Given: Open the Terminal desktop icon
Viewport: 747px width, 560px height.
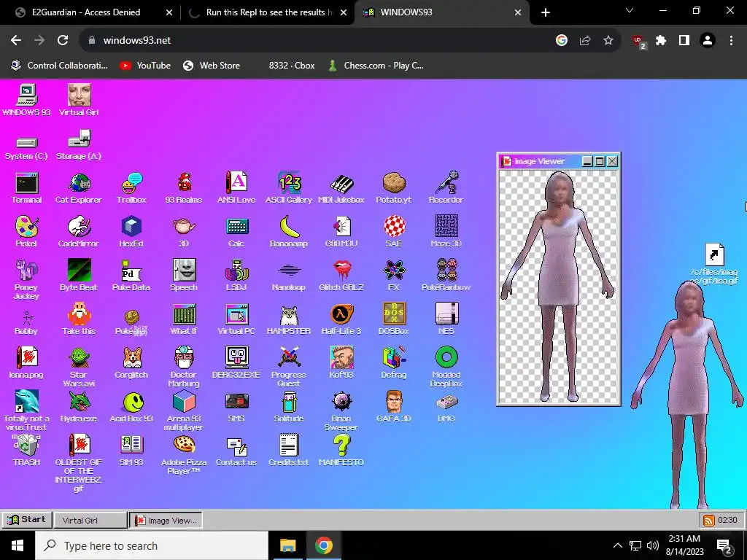Looking at the screenshot, I should (26, 188).
